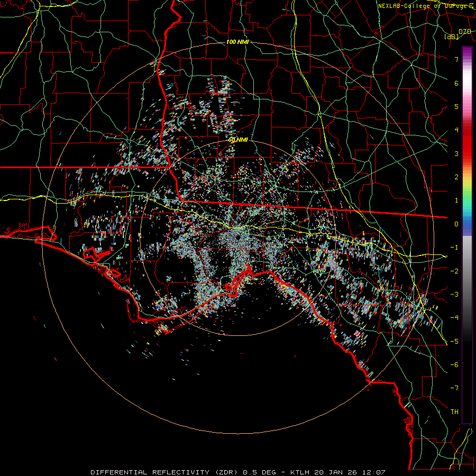This screenshot has width=476, height=476.
Task: Click the -5 tick label on scale
Action: click(x=454, y=342)
